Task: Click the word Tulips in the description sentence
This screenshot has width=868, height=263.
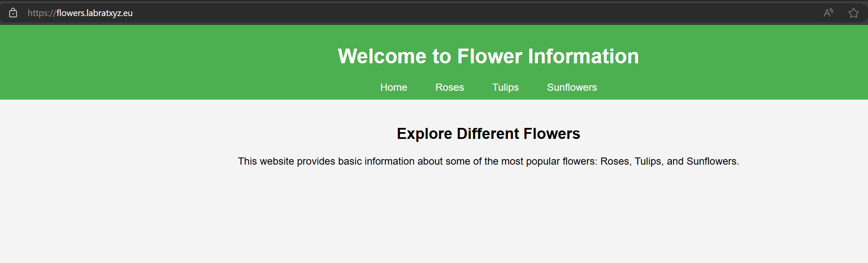Action: click(x=649, y=161)
